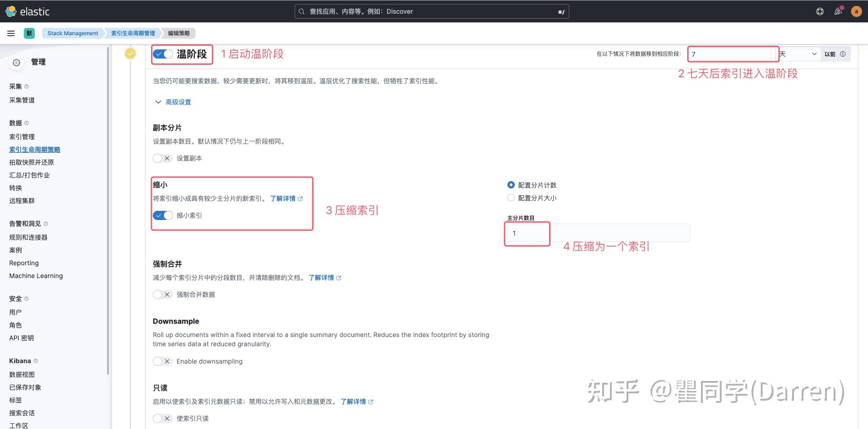Collapse the 高级设置 section

(x=178, y=102)
